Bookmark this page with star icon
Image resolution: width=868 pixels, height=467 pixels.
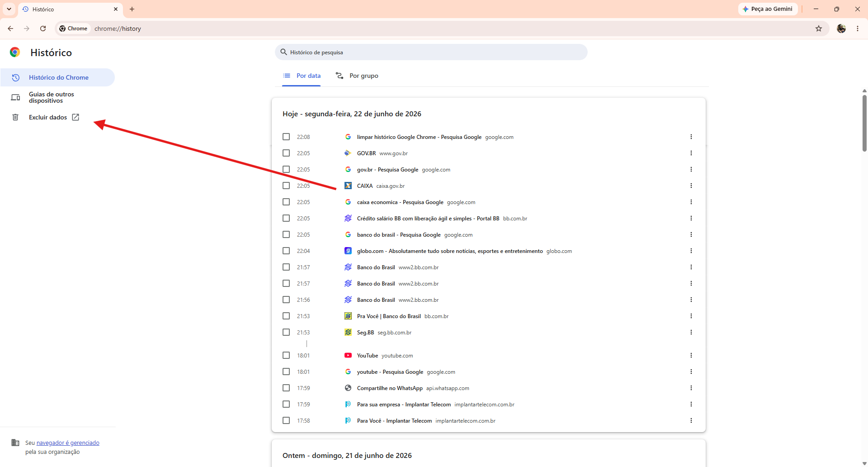tap(819, 29)
